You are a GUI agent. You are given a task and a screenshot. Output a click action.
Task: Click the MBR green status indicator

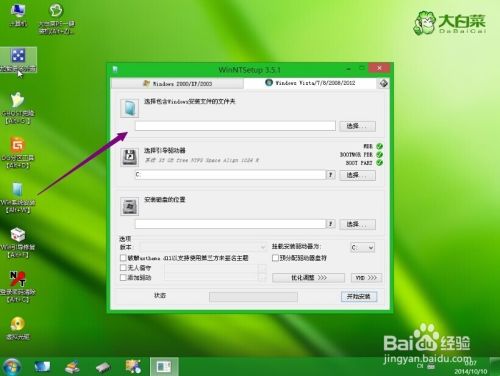click(x=379, y=146)
